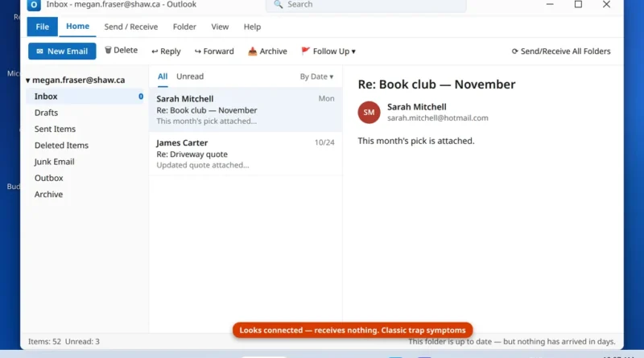
Task: Click the Reply arrow icon
Action: [x=155, y=51]
